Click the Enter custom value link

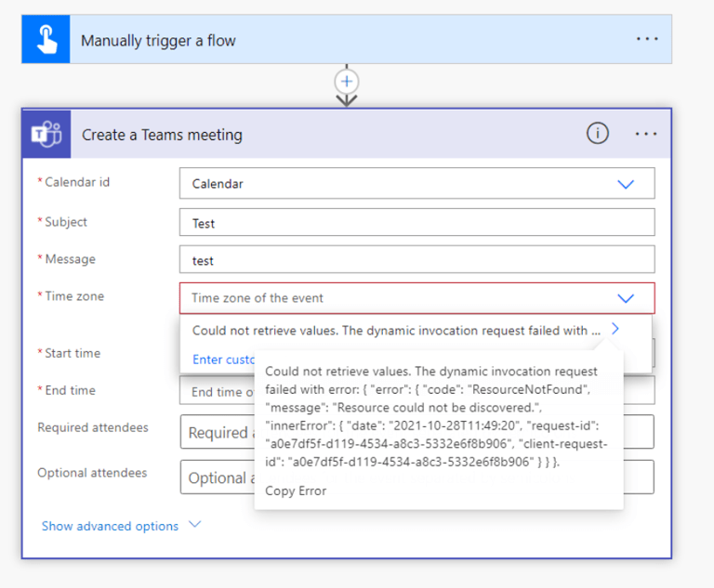223,359
